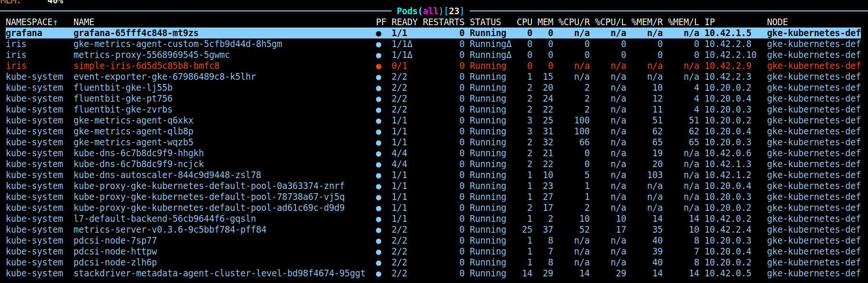Click the NODE column header

(777, 22)
